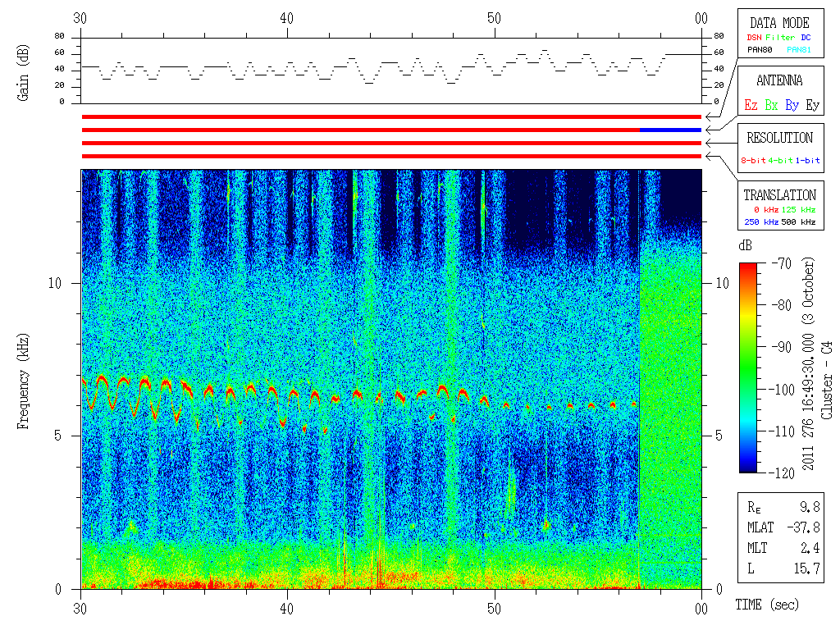Click the L value 15.7

(x=807, y=568)
